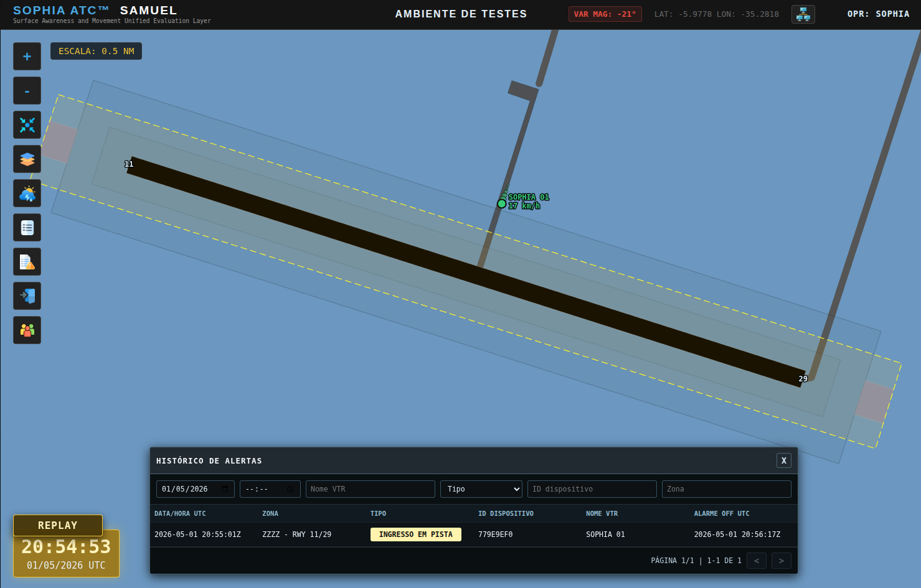Open the Tipo dropdown
Viewport: 921px width, 588px height.
[x=481, y=489]
